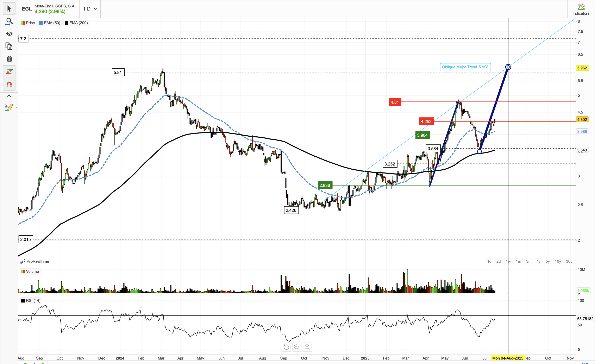Image resolution: width=595 pixels, height=364 pixels.
Task: Select the arrow cursor tool
Action: [x=9, y=9]
